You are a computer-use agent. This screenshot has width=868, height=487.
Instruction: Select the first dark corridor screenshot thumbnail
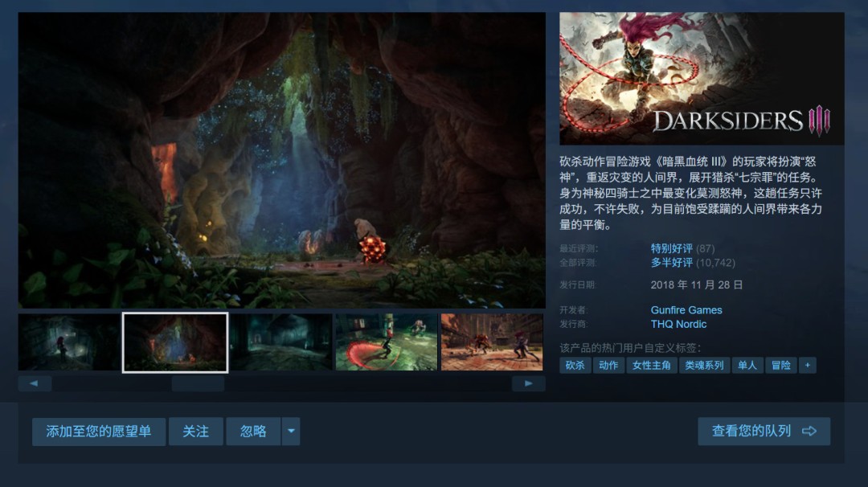(69, 342)
